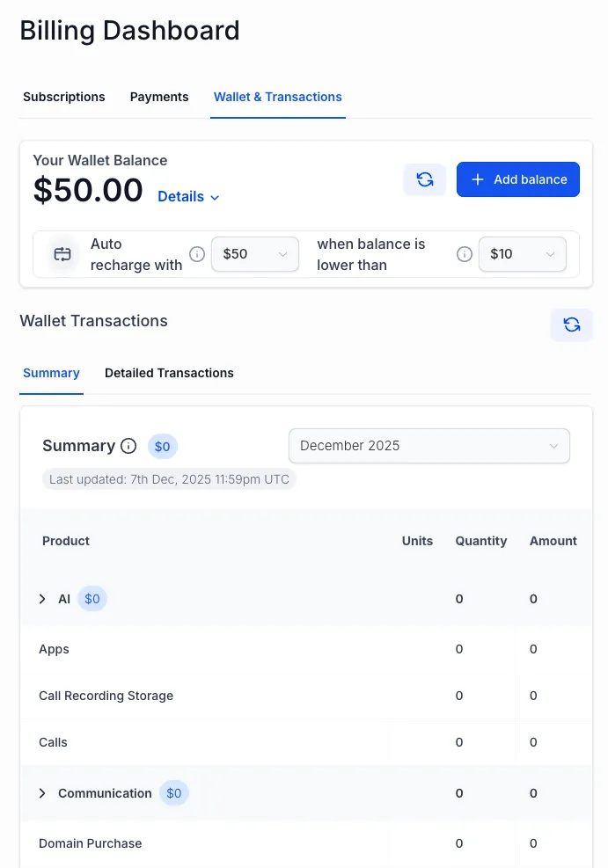Switch to the Subscriptions tab
This screenshot has height=868, width=608.
[64, 97]
